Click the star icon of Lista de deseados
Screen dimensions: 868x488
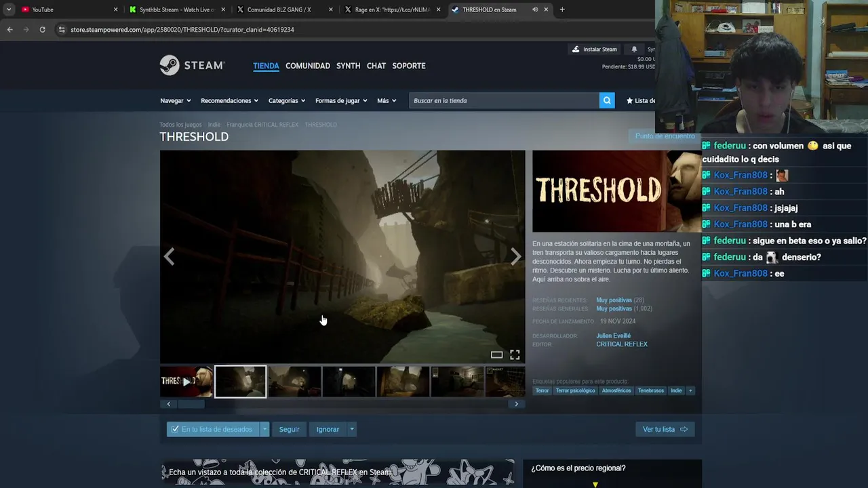pyautogui.click(x=629, y=100)
